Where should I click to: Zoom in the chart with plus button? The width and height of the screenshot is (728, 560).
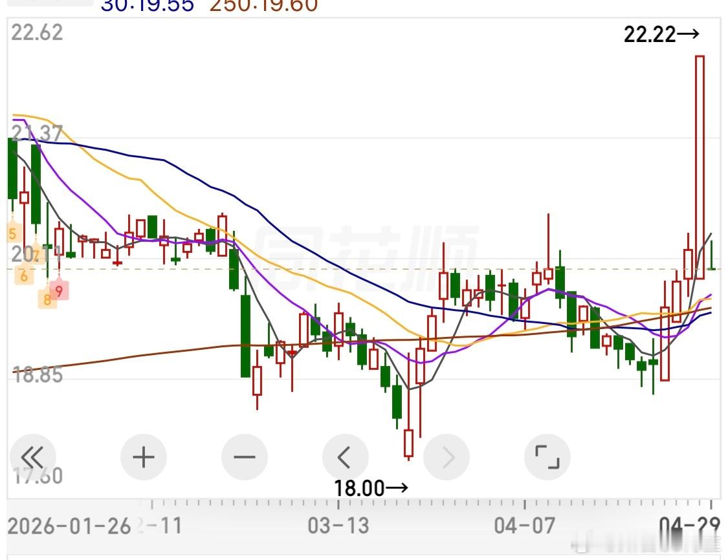tap(144, 457)
